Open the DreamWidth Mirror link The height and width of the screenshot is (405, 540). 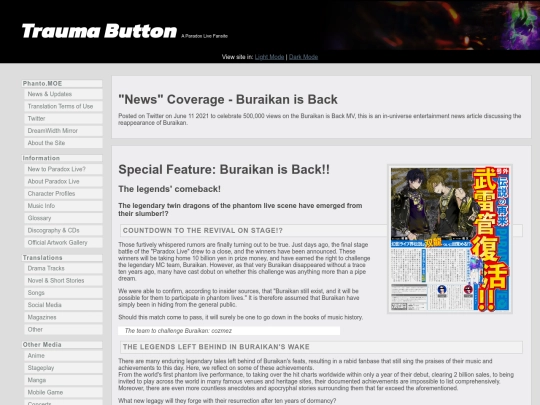63,131
